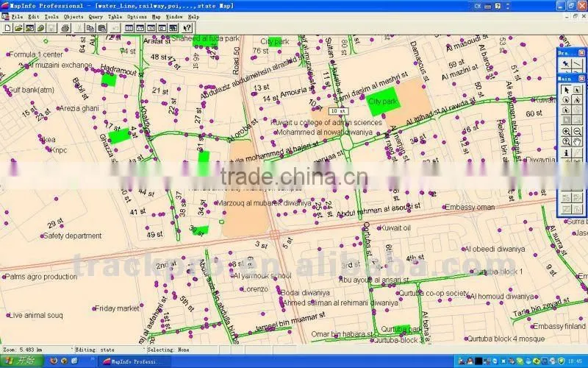Choose the Boundary Select tool in Main palette

566,110
